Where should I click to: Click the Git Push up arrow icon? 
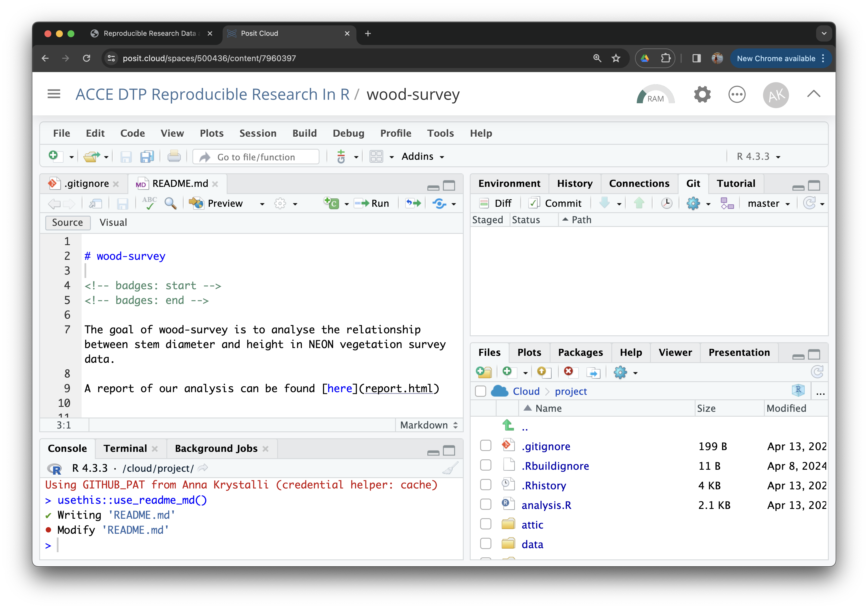pos(639,203)
